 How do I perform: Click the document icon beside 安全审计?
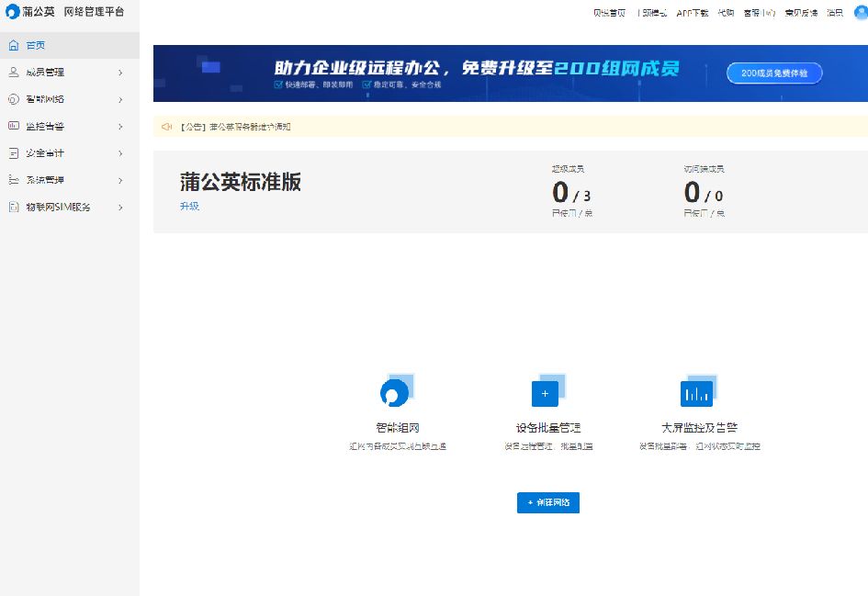click(x=14, y=153)
